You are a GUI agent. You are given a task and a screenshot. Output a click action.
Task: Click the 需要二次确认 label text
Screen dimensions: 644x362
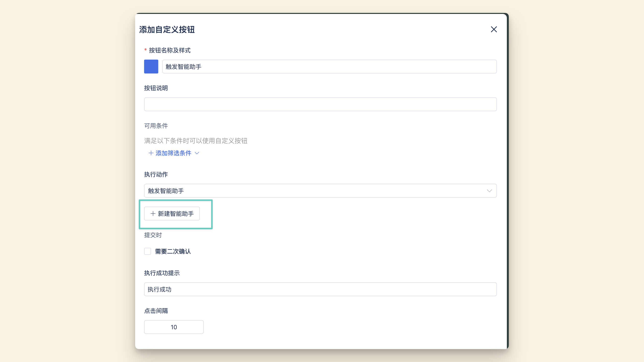pyautogui.click(x=173, y=252)
